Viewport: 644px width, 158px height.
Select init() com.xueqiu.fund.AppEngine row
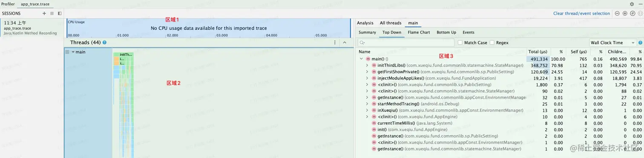(x=500, y=130)
